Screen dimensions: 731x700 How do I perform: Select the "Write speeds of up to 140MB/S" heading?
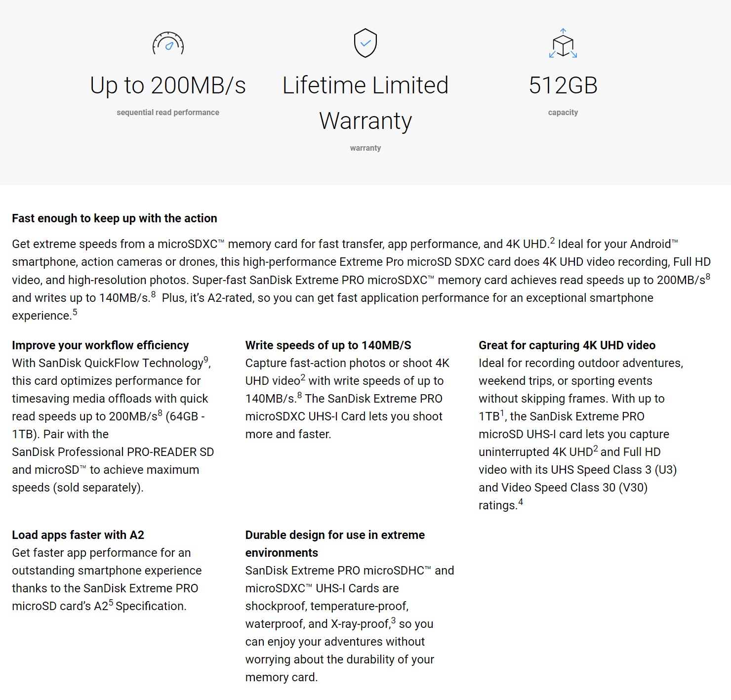pos(328,345)
